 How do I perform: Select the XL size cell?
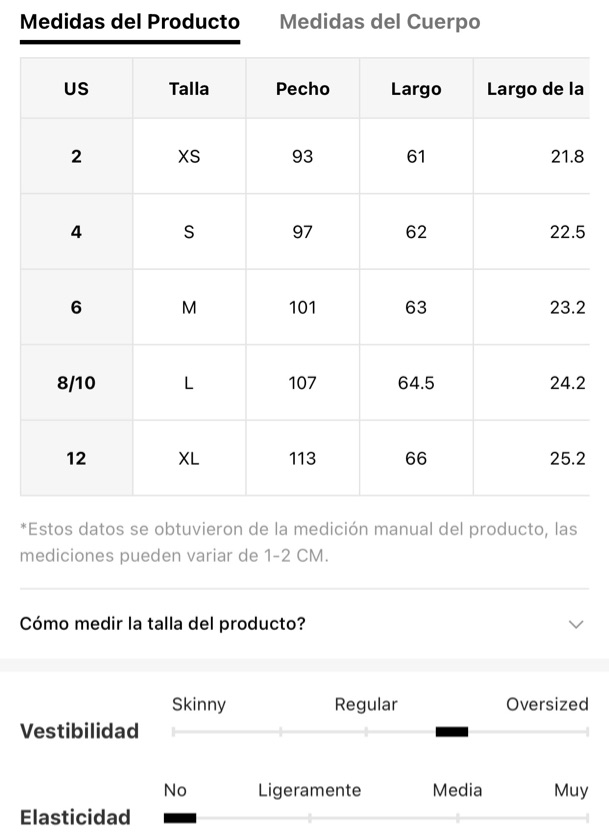(189, 459)
